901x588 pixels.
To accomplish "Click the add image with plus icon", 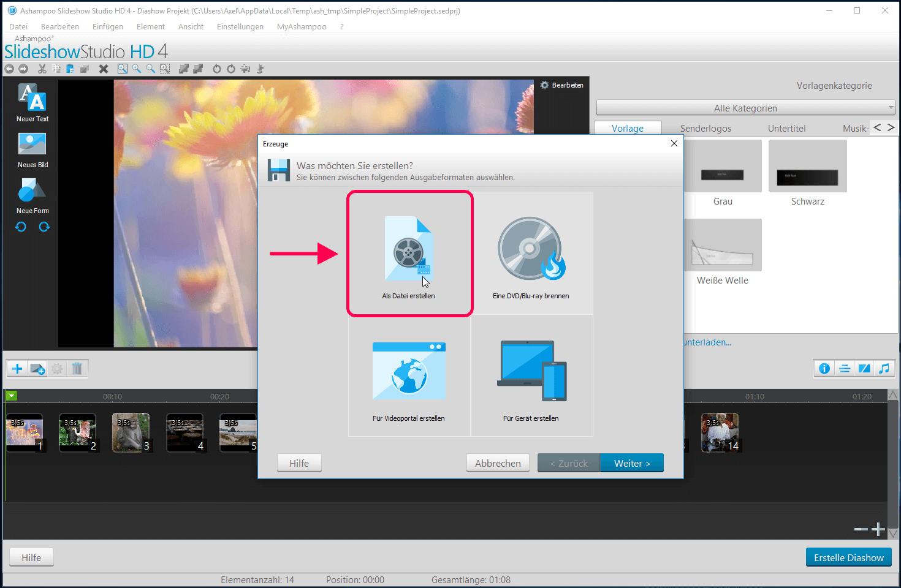I will [38, 369].
